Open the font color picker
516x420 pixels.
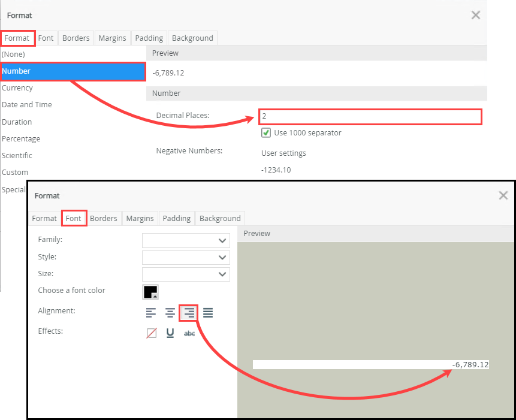click(x=150, y=292)
